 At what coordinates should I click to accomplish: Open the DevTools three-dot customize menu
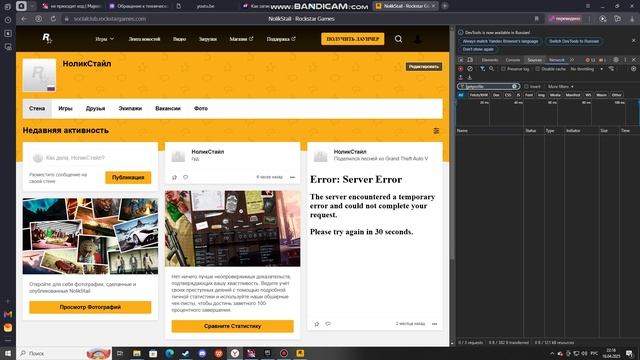click(625, 60)
